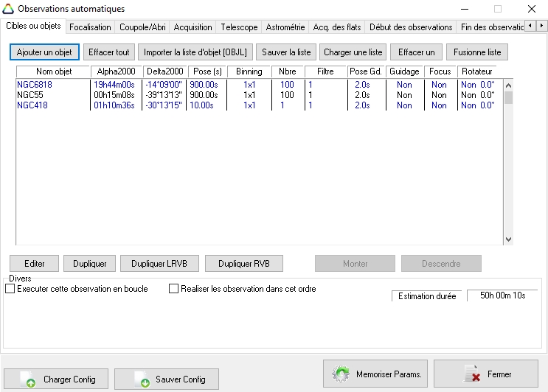Click the Fermer red X icon
Viewport: 548px width, 392px height.
tap(471, 374)
